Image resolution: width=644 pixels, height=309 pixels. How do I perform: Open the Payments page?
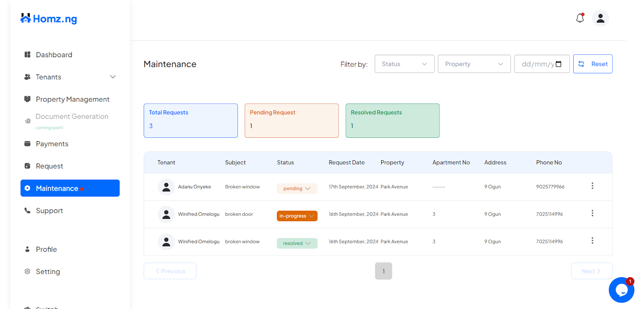pyautogui.click(x=52, y=144)
